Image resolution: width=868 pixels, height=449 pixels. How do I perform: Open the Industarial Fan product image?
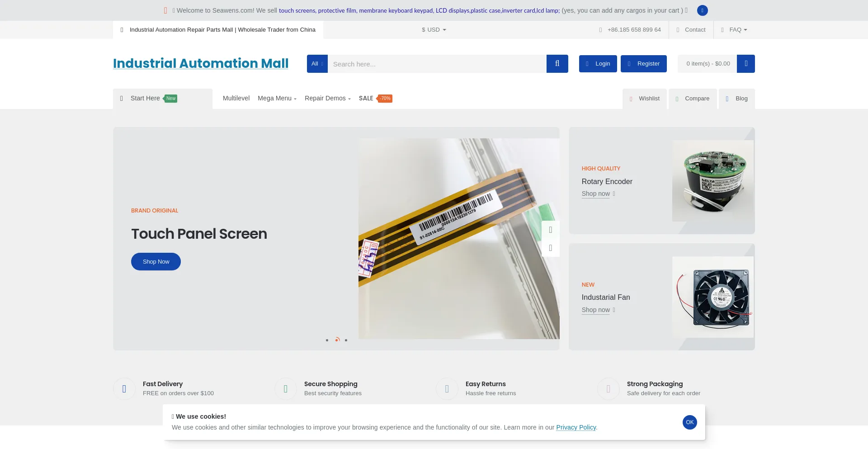click(713, 297)
